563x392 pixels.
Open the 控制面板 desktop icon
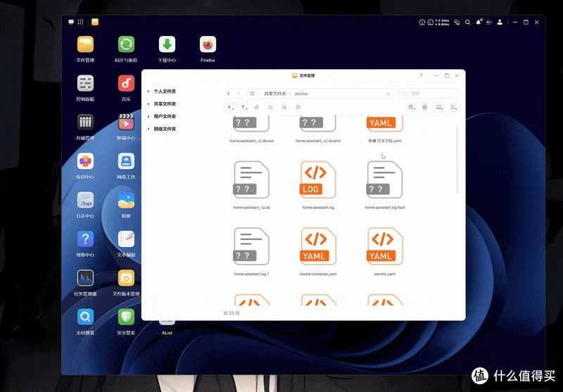[85, 83]
